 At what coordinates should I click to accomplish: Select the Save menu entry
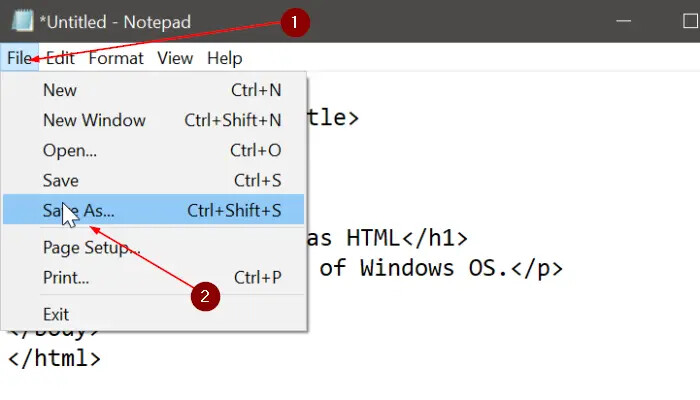[154, 180]
